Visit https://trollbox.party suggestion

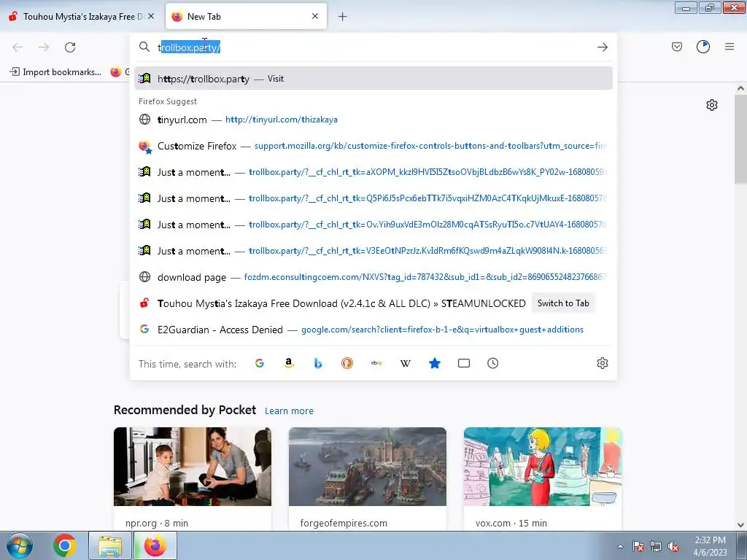pyautogui.click(x=373, y=79)
